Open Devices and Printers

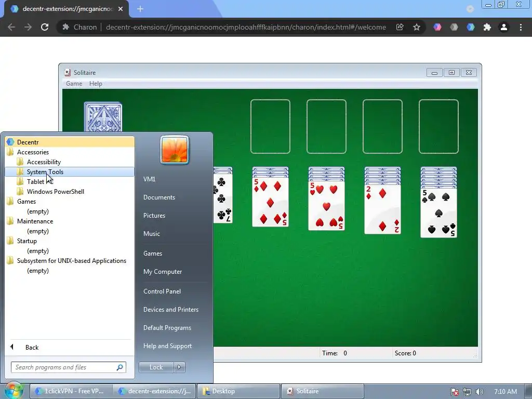tap(170, 310)
